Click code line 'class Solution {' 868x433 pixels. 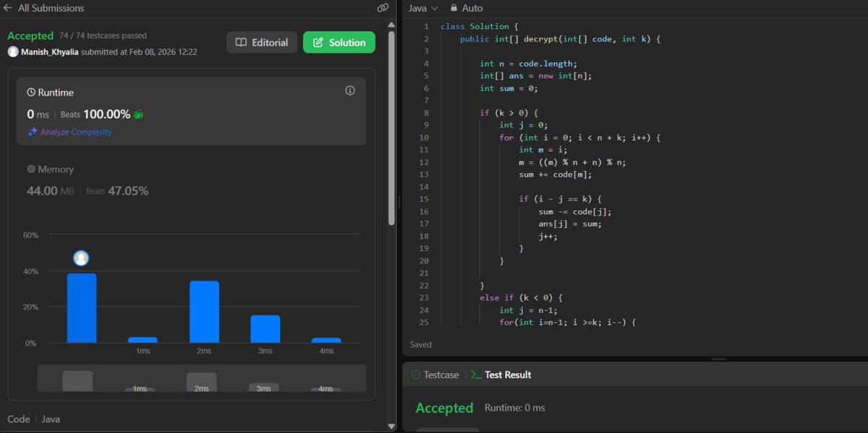480,26
